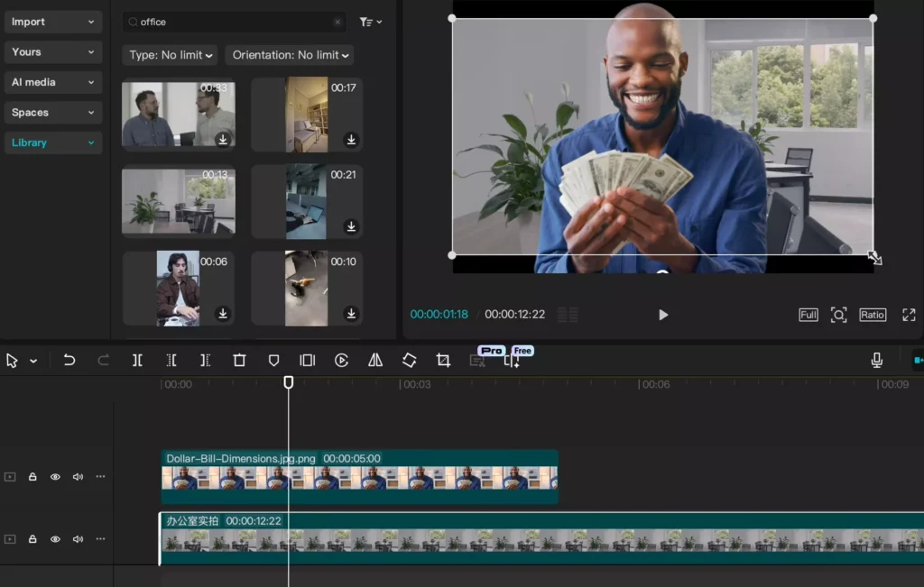Screen dimensions: 924x587
Task: Open the Orientation: No limit dropdown
Action: [x=290, y=55]
